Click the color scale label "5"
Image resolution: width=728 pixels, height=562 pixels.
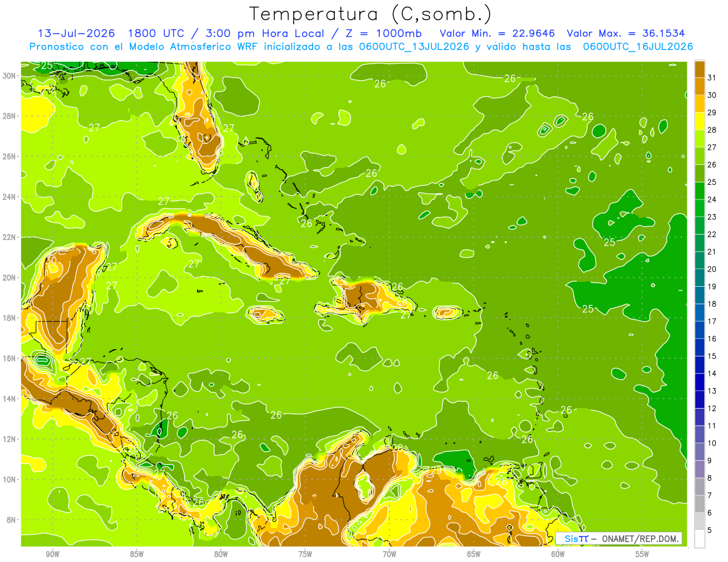point(710,530)
